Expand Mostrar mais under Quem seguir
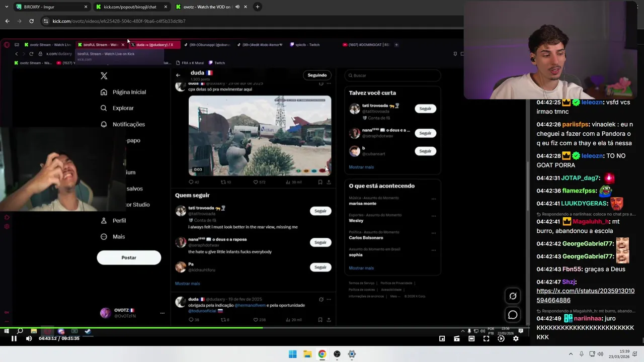The height and width of the screenshot is (362, 644). (x=187, y=284)
